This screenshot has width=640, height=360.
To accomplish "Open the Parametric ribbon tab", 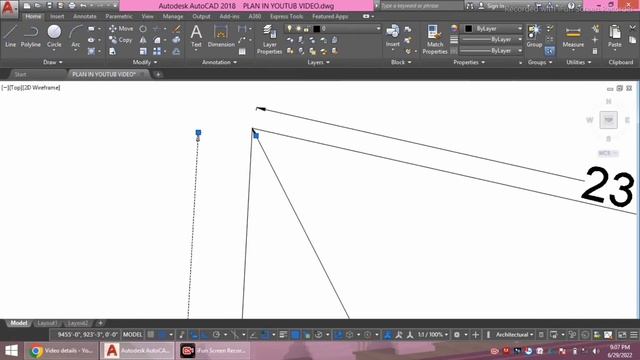I will (x=119, y=16).
